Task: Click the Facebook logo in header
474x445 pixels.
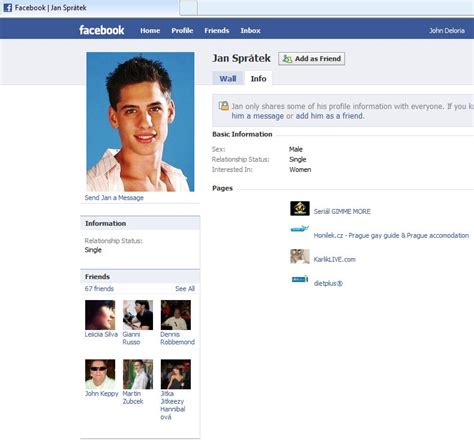Action: [x=102, y=30]
